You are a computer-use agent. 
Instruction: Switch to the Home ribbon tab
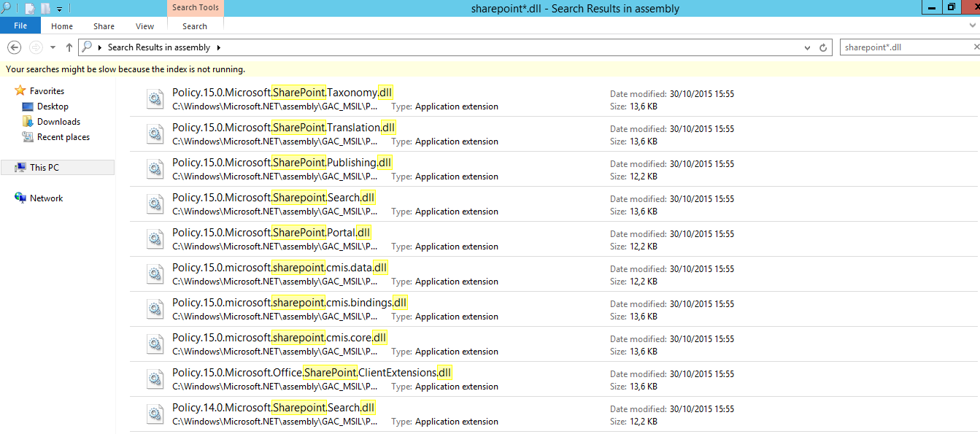[x=62, y=26]
